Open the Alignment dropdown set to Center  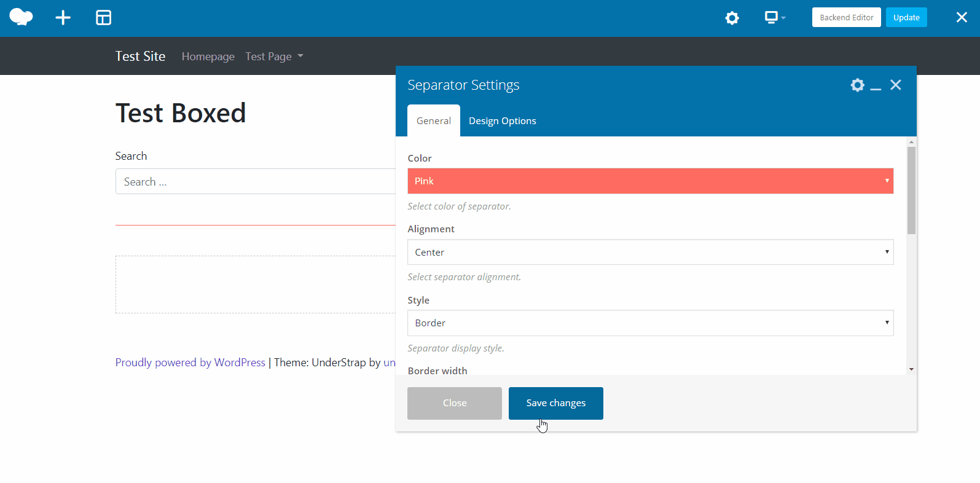(650, 252)
